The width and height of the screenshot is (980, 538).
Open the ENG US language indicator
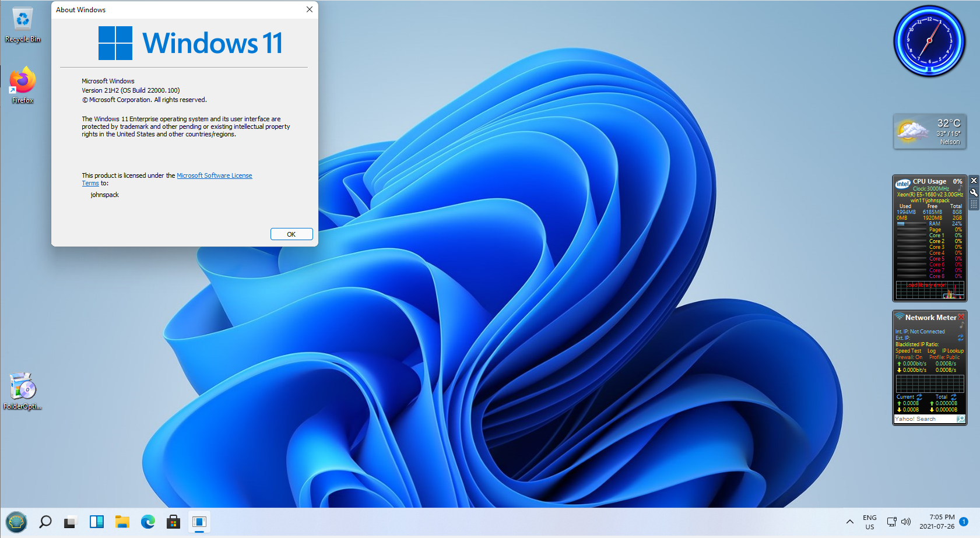(x=870, y=522)
